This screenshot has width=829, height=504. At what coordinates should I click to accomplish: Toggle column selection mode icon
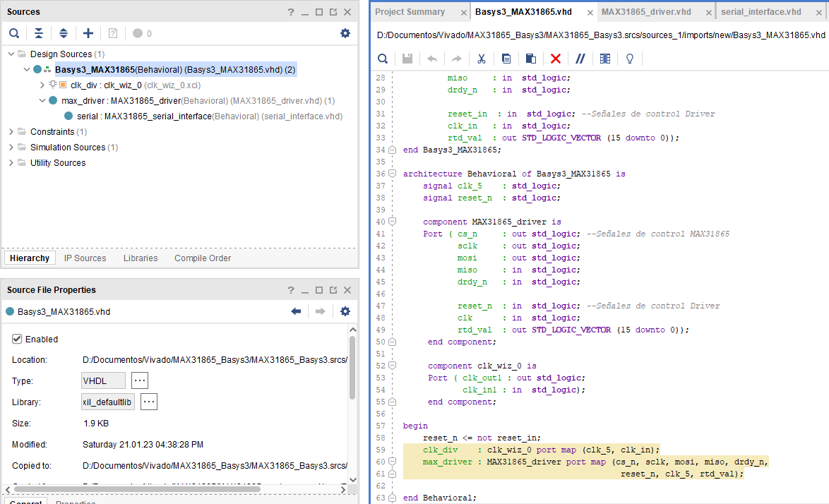point(605,59)
